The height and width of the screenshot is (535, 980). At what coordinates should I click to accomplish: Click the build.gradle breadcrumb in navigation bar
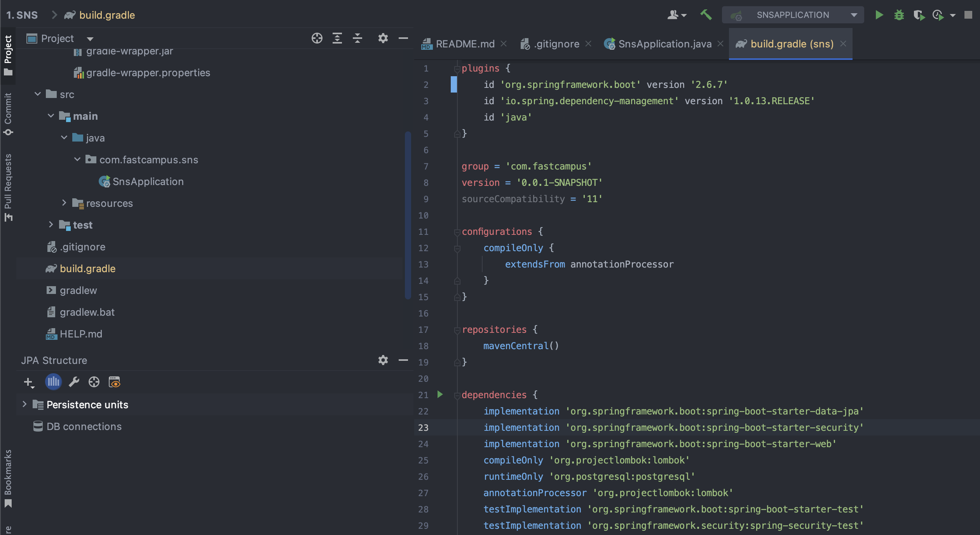coord(99,15)
